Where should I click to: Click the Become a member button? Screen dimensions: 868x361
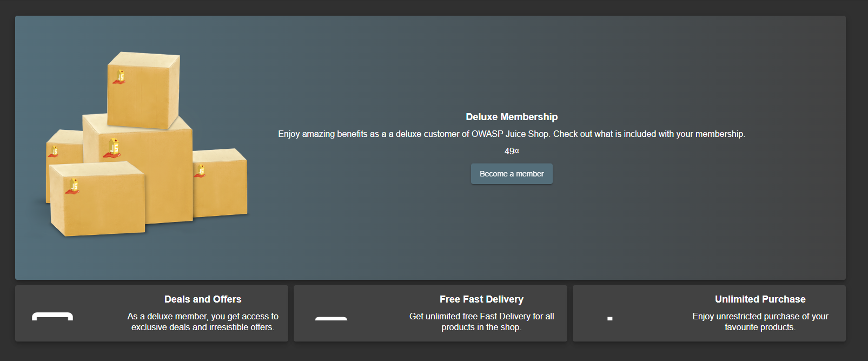(x=512, y=174)
